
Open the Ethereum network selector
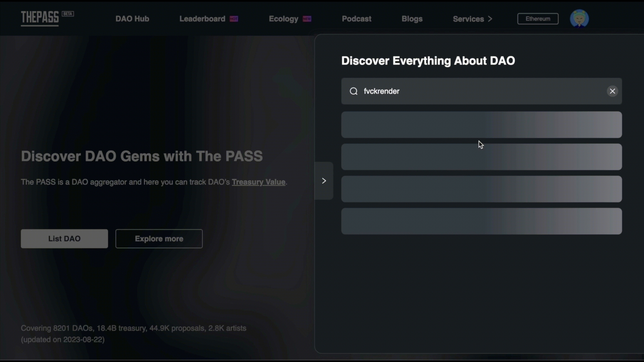point(538,19)
